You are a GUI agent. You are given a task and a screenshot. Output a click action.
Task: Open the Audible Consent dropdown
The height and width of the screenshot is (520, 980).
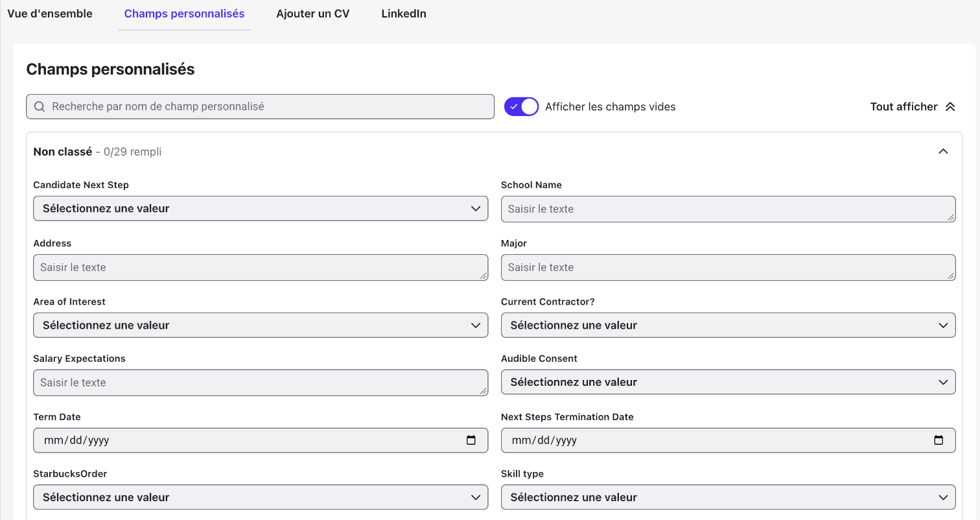[x=729, y=383]
